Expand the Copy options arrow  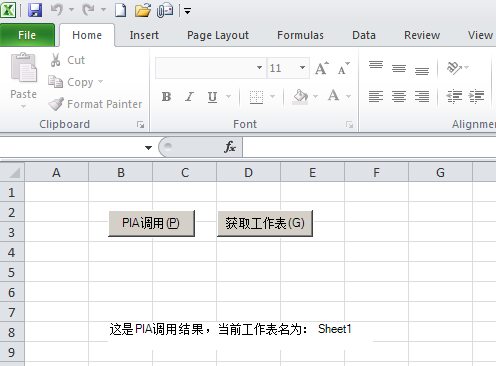[100, 81]
